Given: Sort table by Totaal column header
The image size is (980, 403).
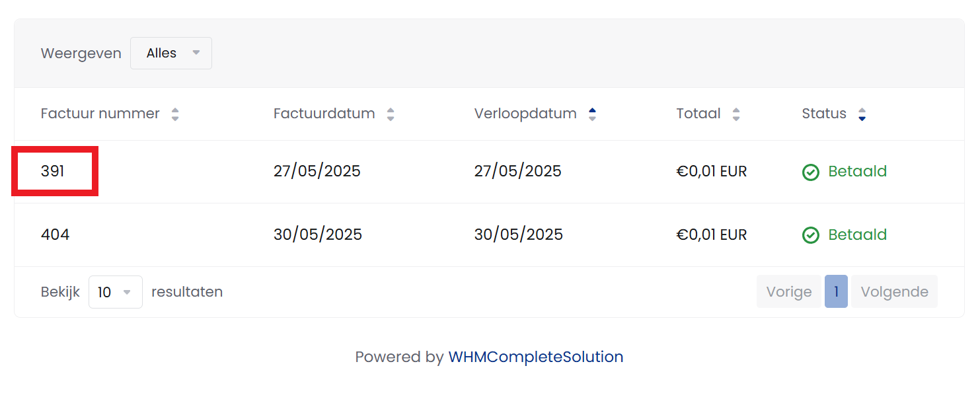Looking at the screenshot, I should pyautogui.click(x=698, y=114).
